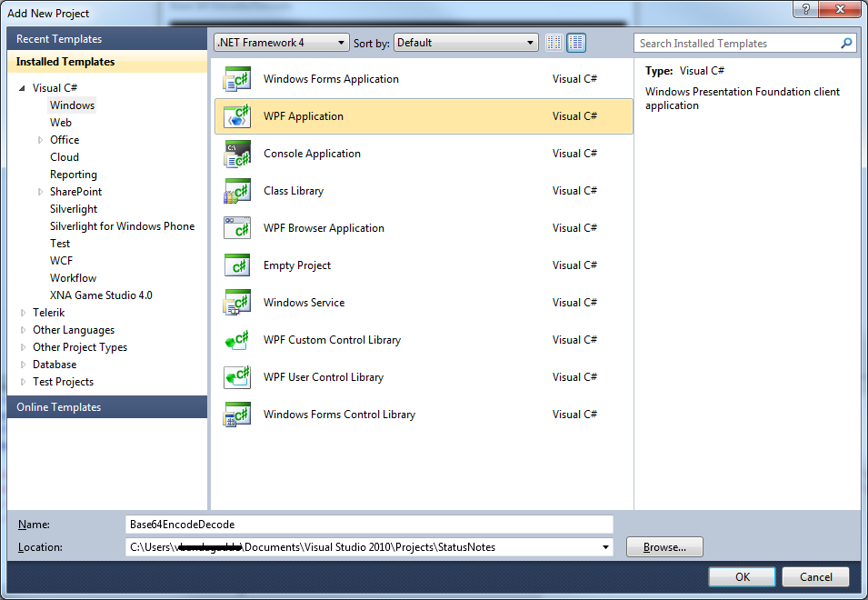The height and width of the screenshot is (600, 868).
Task: Confirm project creation with OK
Action: pyautogui.click(x=741, y=576)
